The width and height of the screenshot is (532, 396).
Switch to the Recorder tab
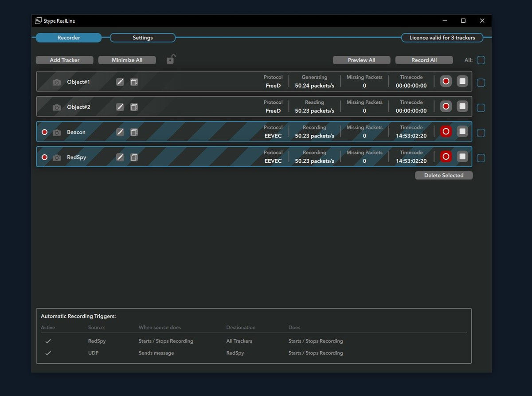69,38
